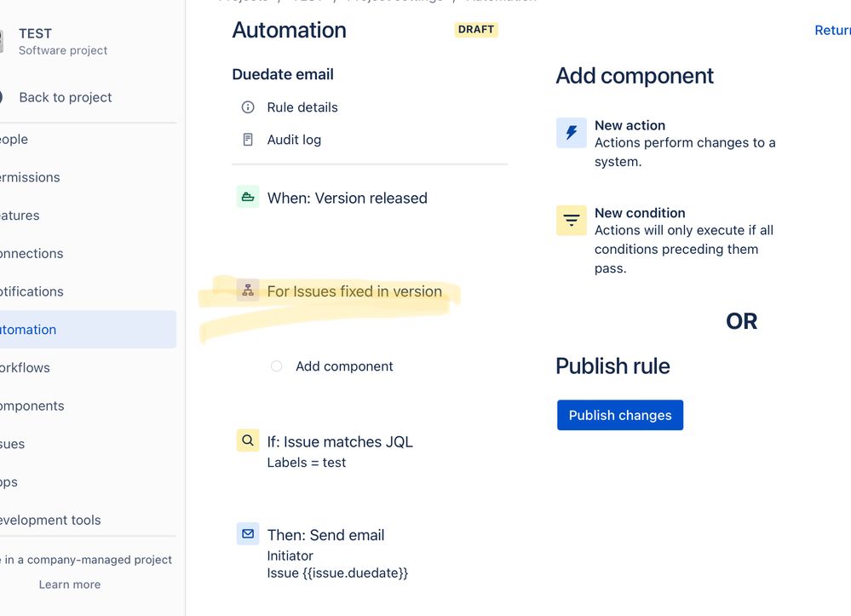Open Permissions in the sidebar
This screenshot has height=616, width=851.
pyautogui.click(x=30, y=177)
